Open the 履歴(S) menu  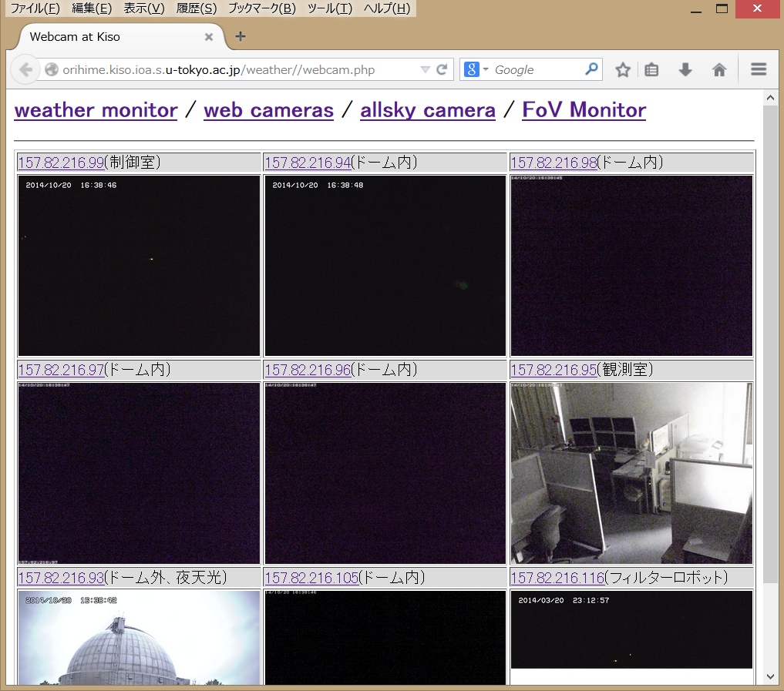197,8
